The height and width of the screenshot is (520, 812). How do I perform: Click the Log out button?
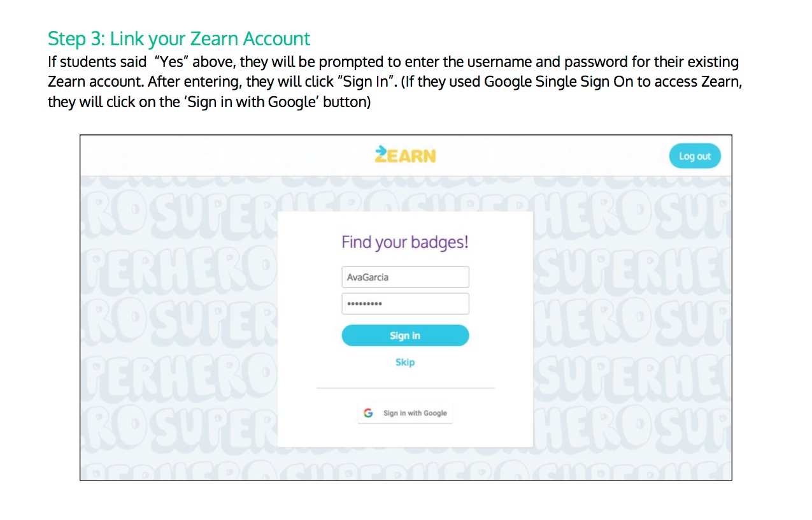click(x=695, y=156)
